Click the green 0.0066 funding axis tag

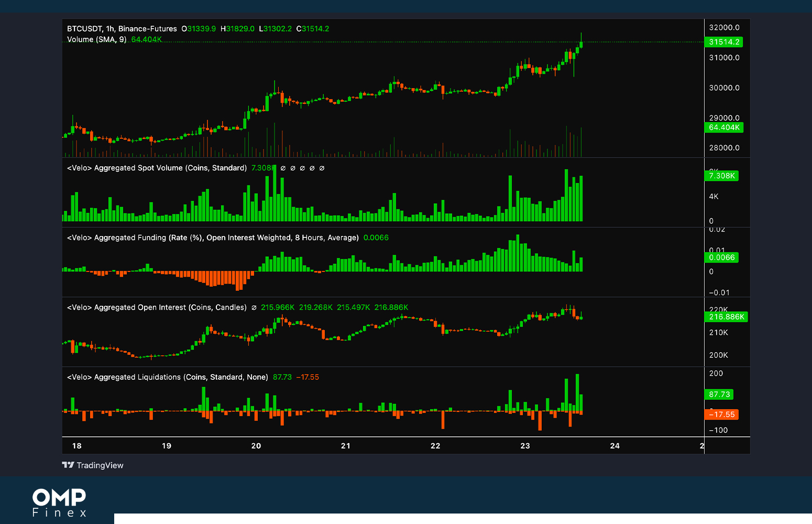pyautogui.click(x=721, y=257)
